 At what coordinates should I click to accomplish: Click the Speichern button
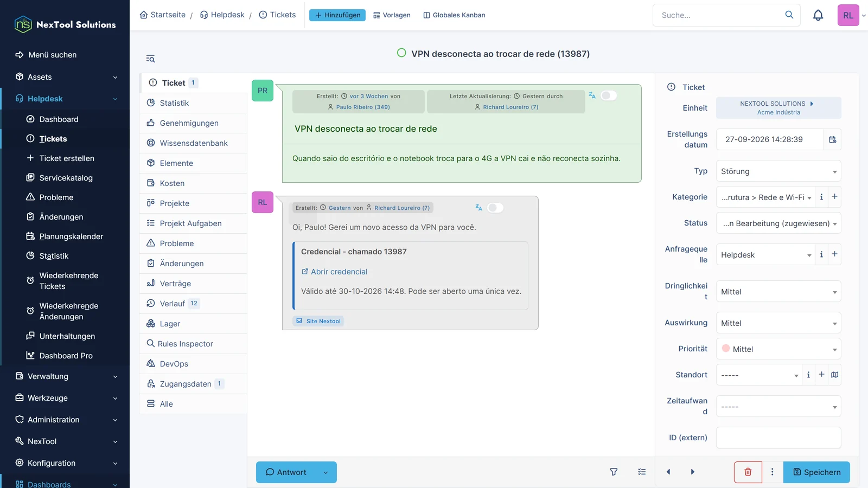[x=816, y=472]
